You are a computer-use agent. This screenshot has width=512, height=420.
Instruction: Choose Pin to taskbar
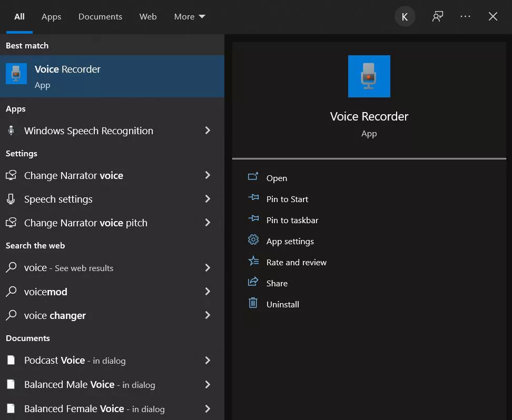click(x=292, y=221)
